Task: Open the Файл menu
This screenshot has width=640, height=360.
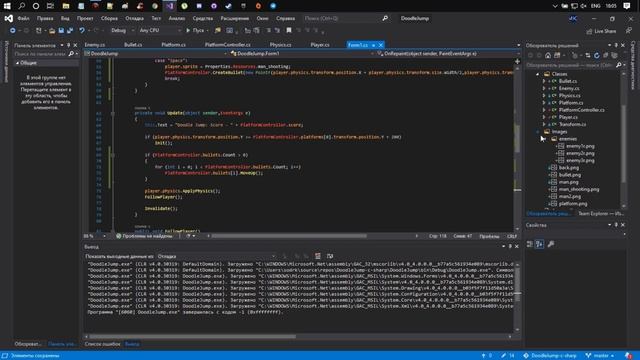Action: (x=23, y=18)
